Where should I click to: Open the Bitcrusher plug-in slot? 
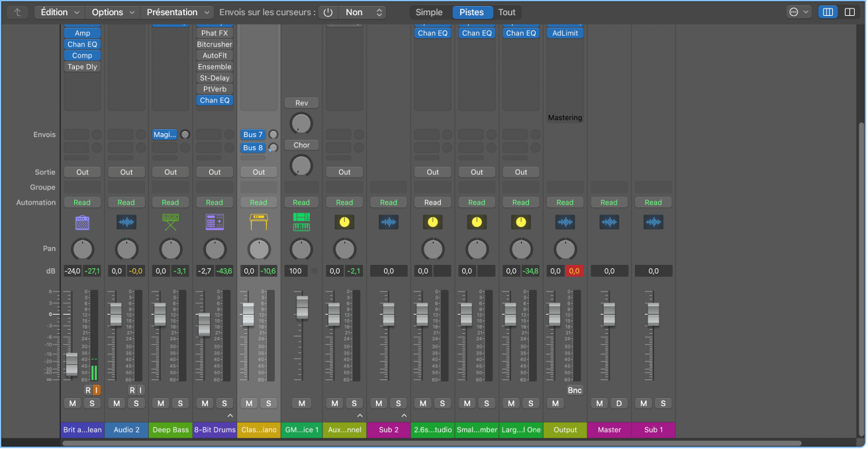215,44
